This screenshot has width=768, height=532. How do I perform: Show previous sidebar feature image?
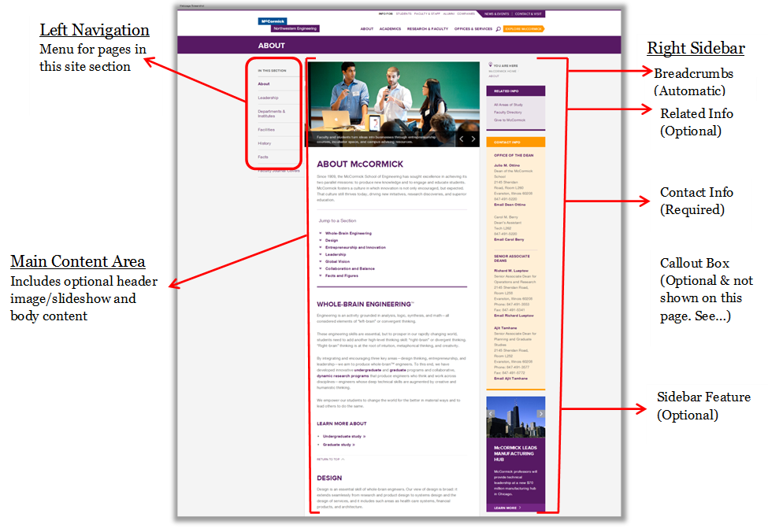click(491, 413)
